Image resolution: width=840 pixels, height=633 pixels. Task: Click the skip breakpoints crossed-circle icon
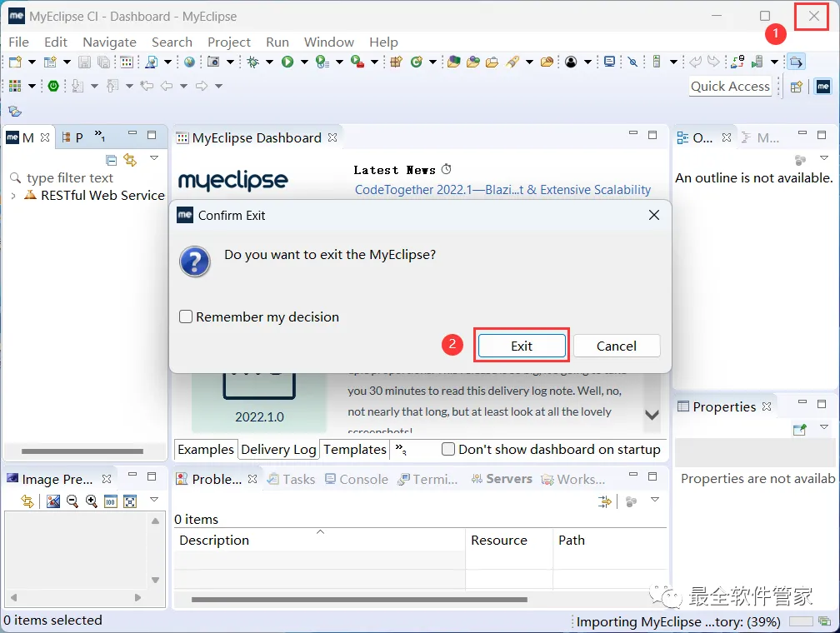[632, 62]
